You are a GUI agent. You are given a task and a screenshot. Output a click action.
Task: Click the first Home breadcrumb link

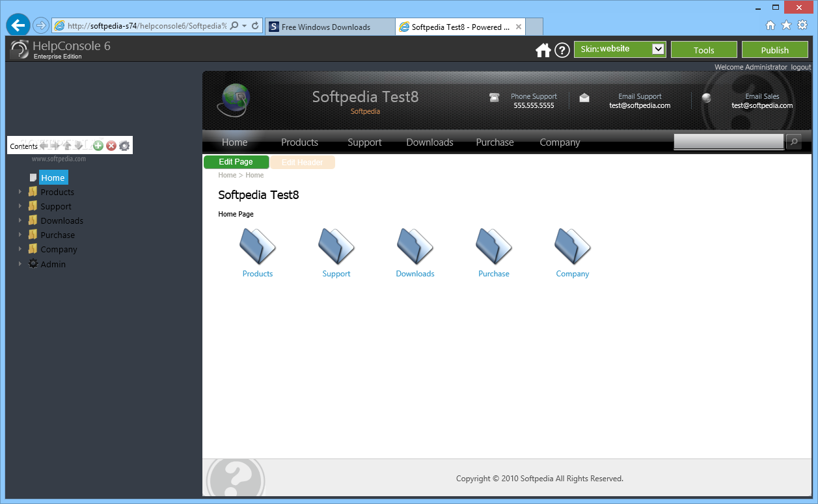point(227,175)
